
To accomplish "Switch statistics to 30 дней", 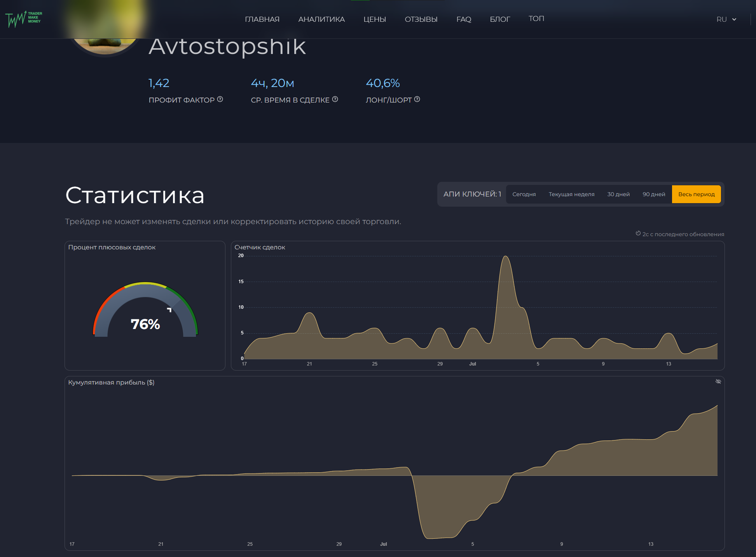I will (618, 194).
